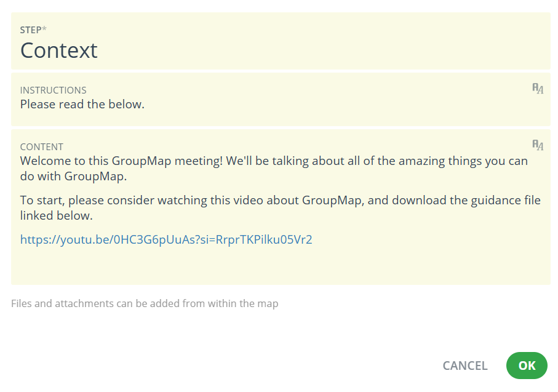Image resolution: width=558 pixels, height=392 pixels.
Task: Click the 'CONTENT' label
Action: tap(42, 146)
